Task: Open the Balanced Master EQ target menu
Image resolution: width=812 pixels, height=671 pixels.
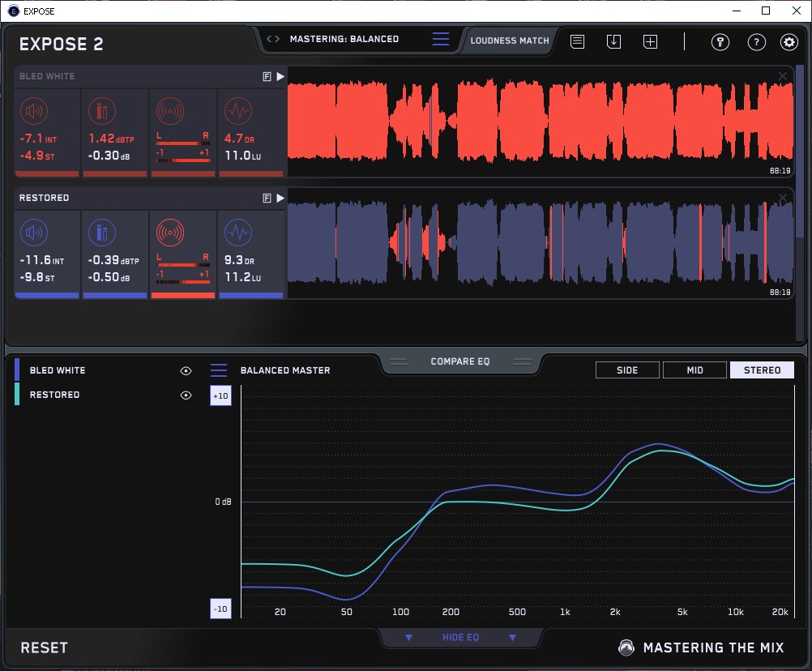Action: tap(219, 370)
